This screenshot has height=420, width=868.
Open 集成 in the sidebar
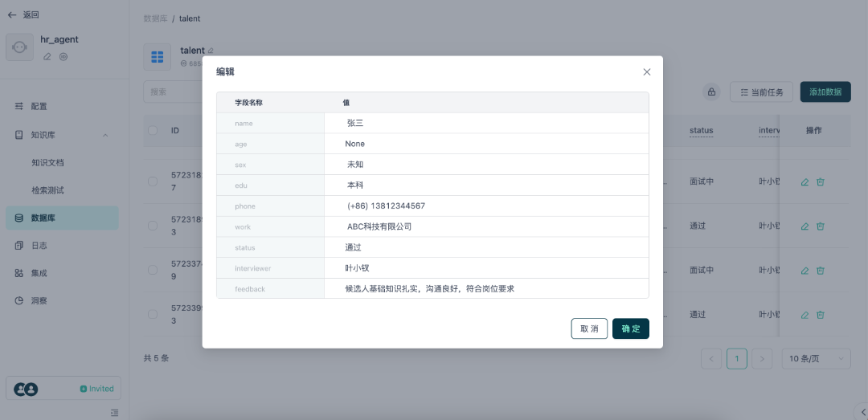62,273
